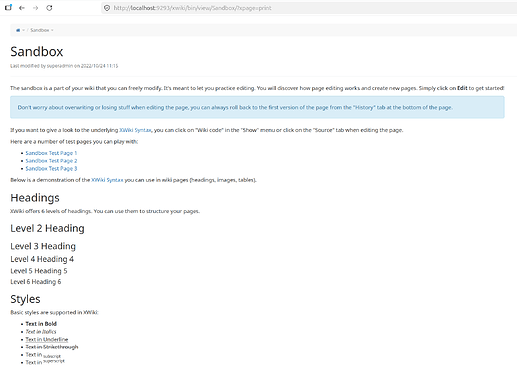Click the Text in Italics item

point(41,332)
